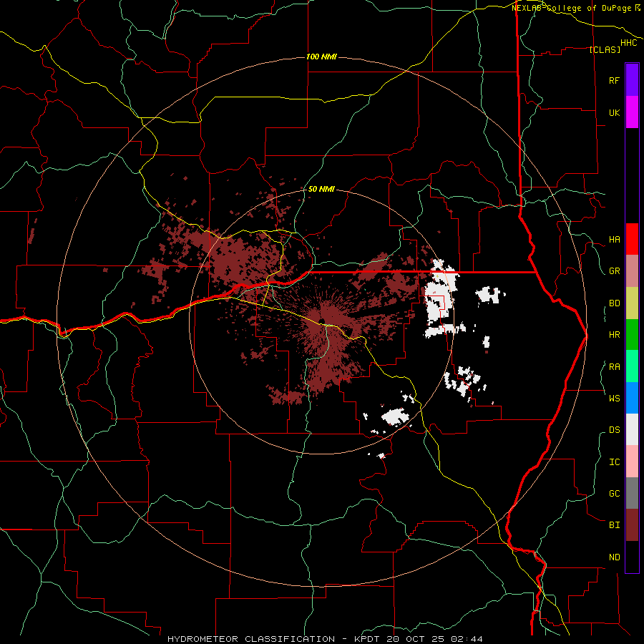Select the IC light pink legend swatch
644x644 pixels.
[x=632, y=462]
